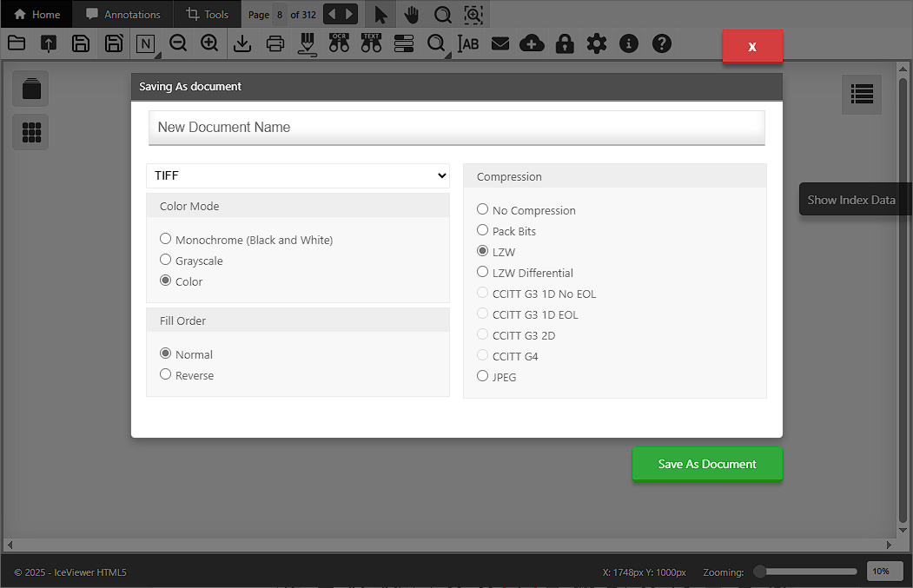Viewport: 913px width, 588px height.
Task: Select Reverse fill order
Action: pos(166,374)
